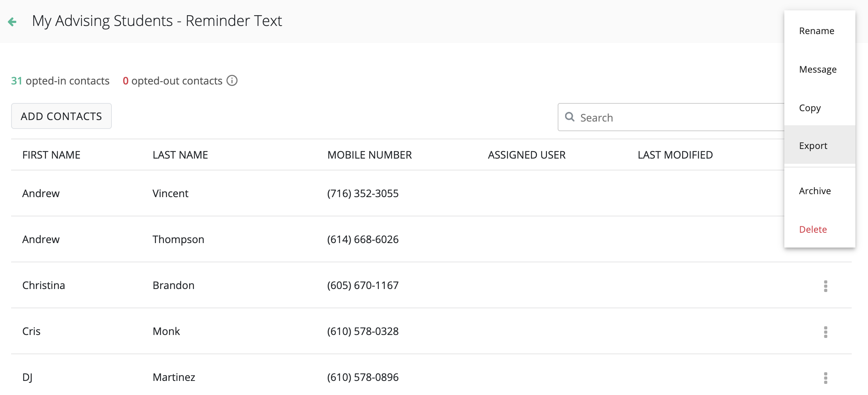
Task: Click the MOBILE NUMBER column header
Action: [369, 155]
